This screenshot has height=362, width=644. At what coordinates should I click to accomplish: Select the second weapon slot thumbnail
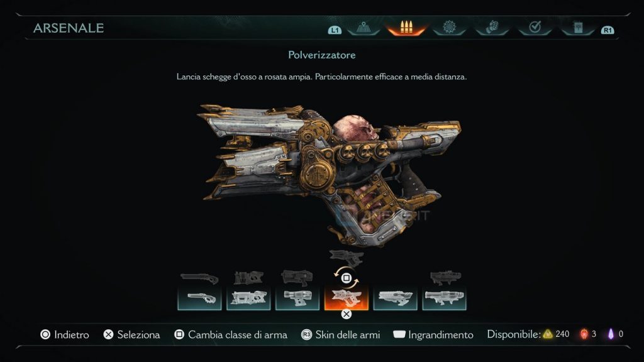click(x=248, y=297)
